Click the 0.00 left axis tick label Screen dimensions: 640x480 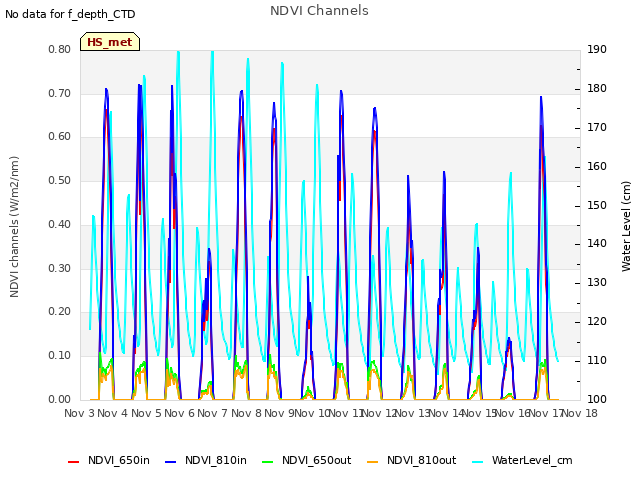point(60,400)
